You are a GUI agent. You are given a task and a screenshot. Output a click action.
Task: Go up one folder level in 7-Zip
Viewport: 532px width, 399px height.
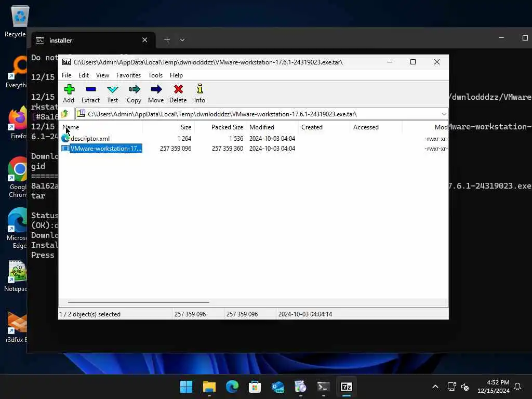(65, 114)
